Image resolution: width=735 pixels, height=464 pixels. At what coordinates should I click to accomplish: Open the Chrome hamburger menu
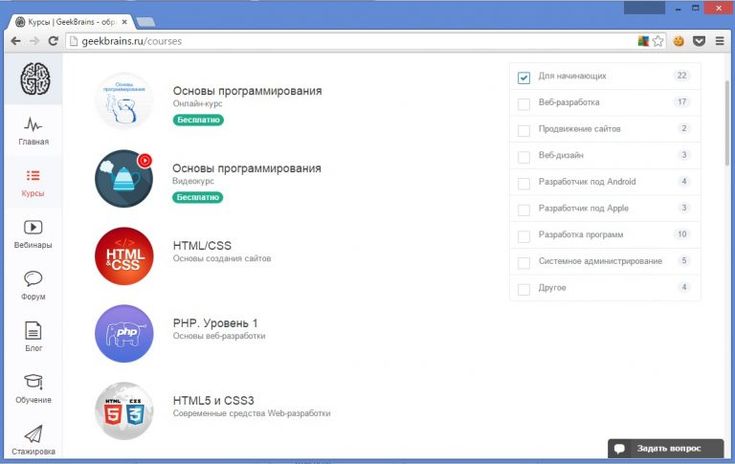[x=720, y=41]
